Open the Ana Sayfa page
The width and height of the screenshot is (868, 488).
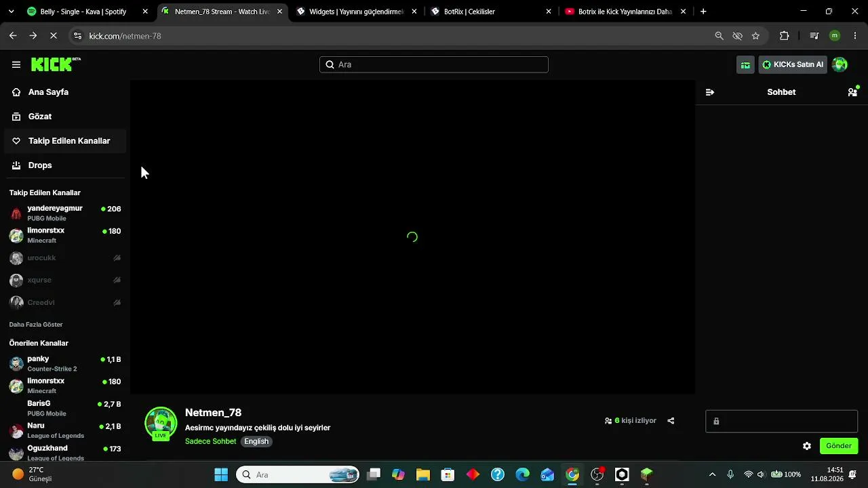pos(65,92)
